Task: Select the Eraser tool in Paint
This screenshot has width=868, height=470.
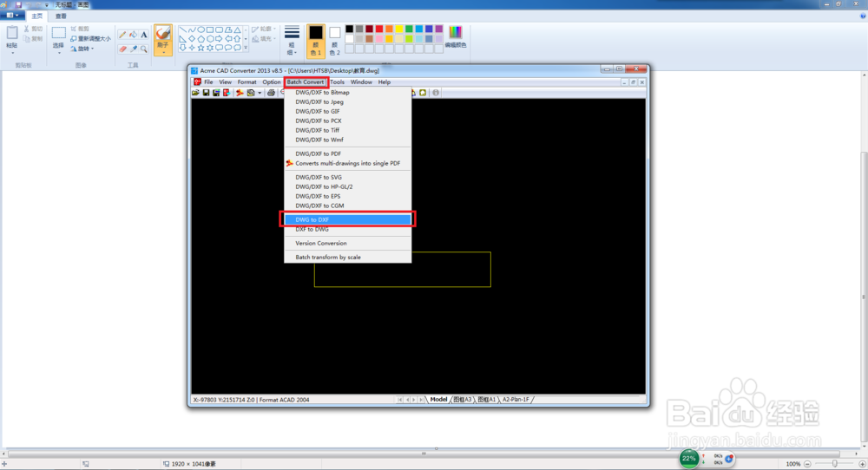Action: click(x=122, y=49)
